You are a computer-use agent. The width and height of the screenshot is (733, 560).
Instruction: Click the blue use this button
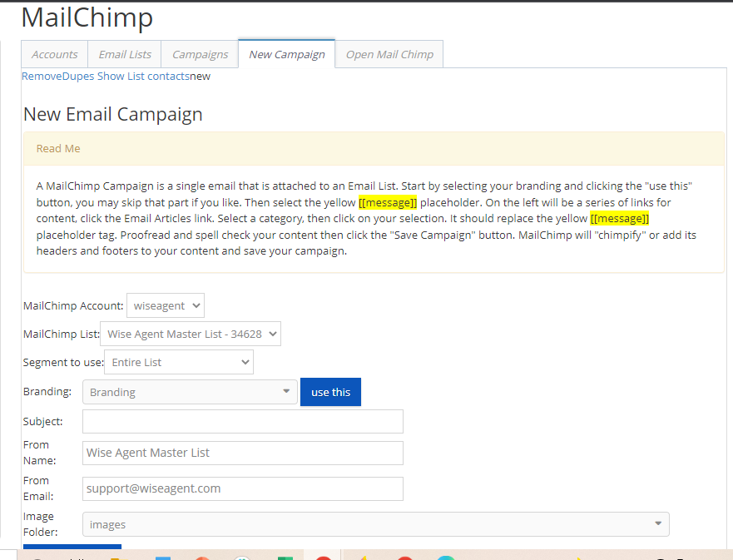330,392
